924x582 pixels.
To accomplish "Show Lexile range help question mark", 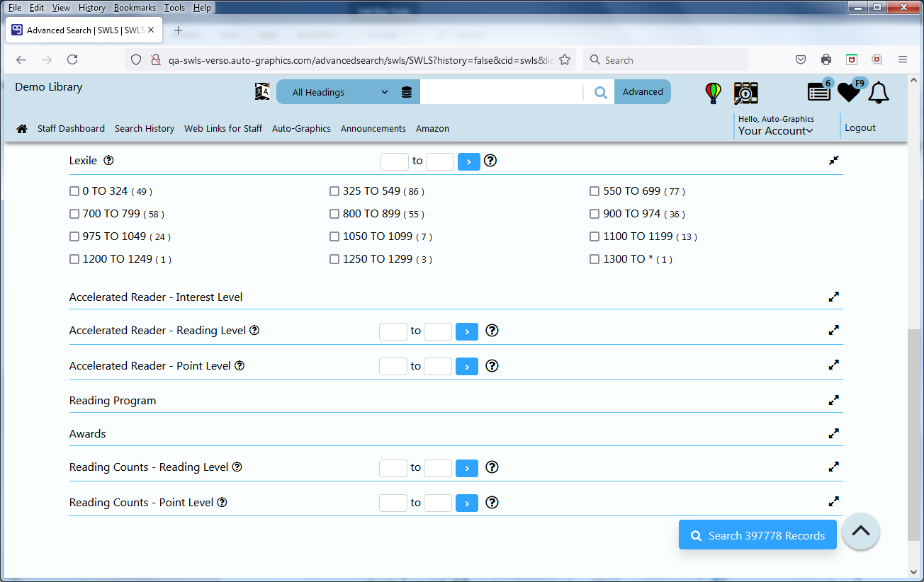I will click(x=490, y=161).
